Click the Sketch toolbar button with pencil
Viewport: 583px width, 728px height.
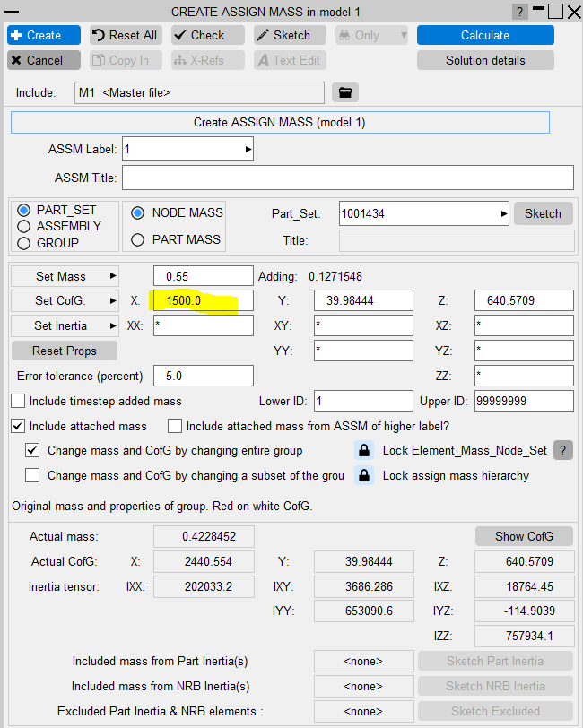(x=290, y=35)
